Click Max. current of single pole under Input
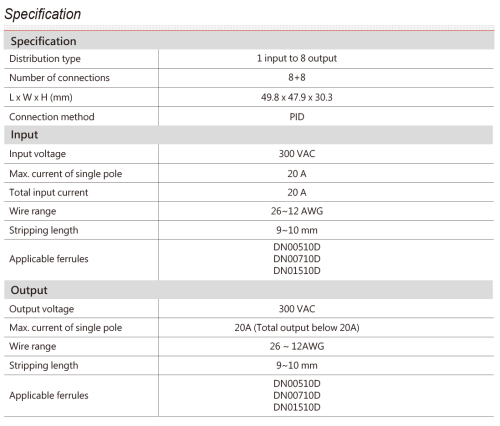 click(66, 174)
